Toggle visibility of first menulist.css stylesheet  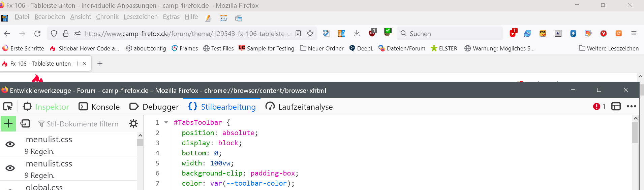(x=10, y=145)
